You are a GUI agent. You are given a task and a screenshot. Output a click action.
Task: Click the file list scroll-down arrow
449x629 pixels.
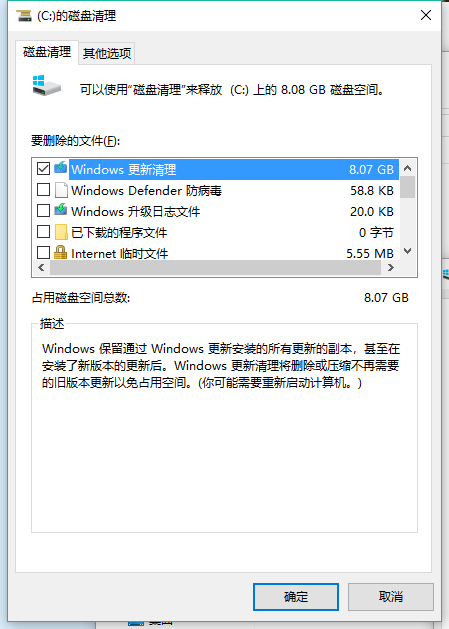click(x=408, y=251)
